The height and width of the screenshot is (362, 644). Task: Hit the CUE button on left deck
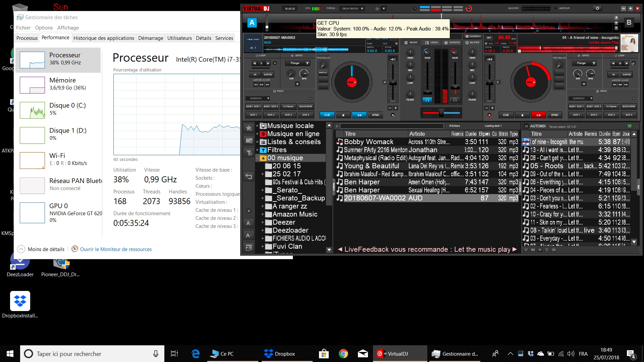click(x=327, y=115)
